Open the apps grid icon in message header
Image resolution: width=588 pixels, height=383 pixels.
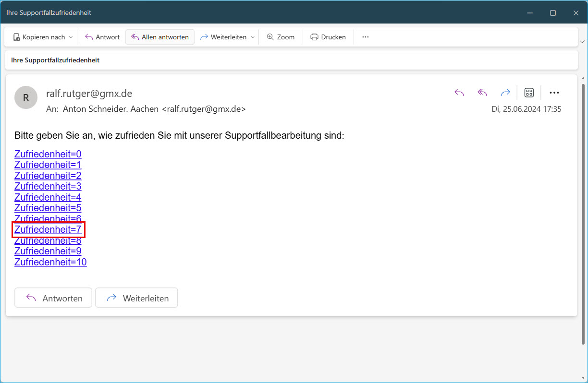tap(529, 93)
